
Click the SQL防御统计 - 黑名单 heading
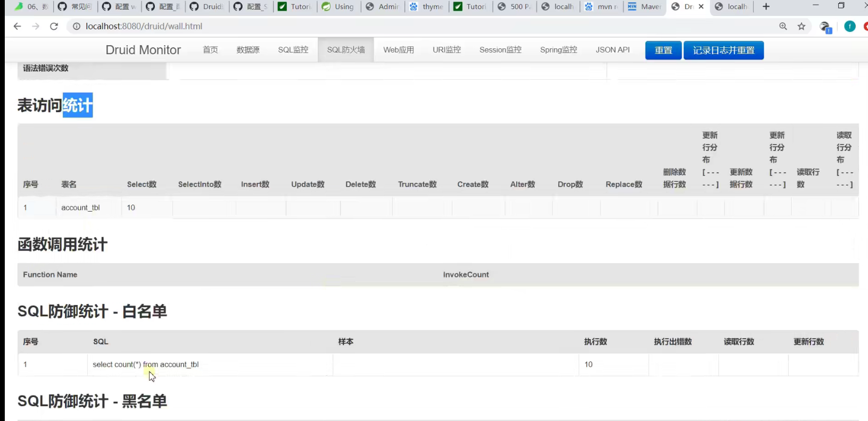(92, 401)
